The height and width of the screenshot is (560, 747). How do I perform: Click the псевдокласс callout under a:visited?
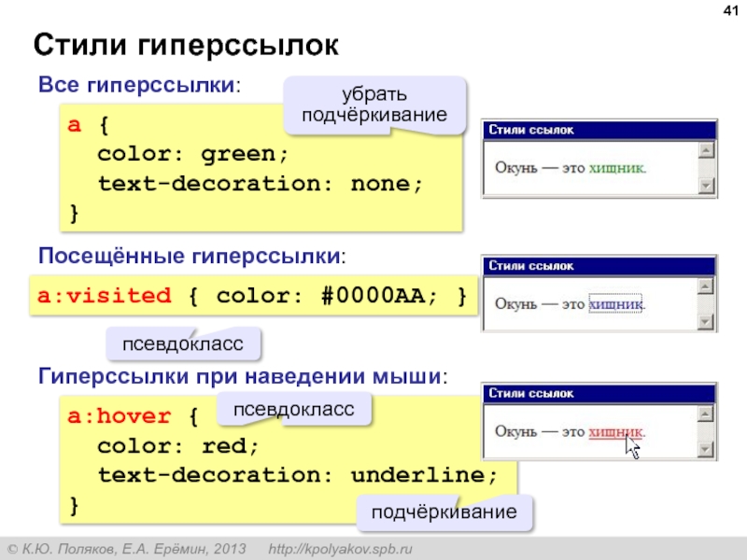183,343
